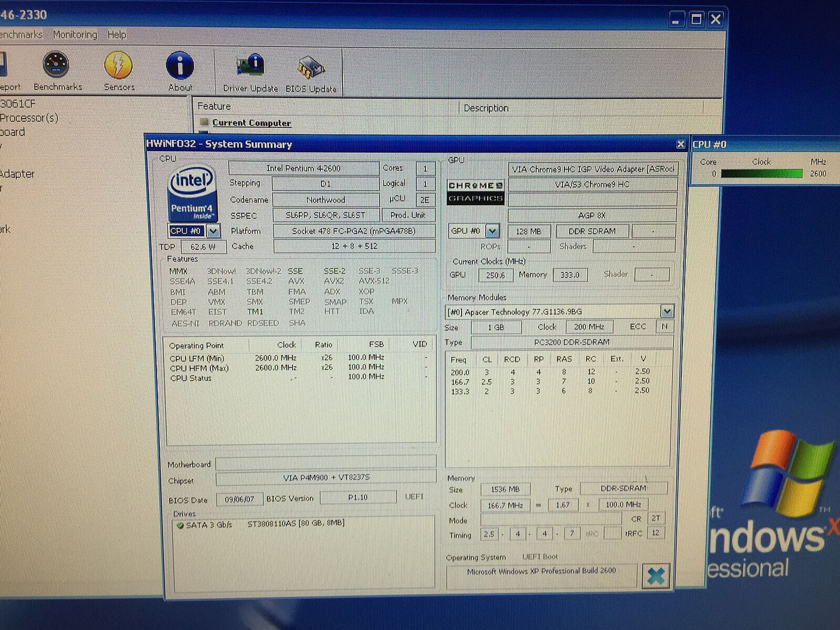Image resolution: width=840 pixels, height=630 pixels.
Task: Click the SATA drive status green icon
Action: (x=180, y=525)
